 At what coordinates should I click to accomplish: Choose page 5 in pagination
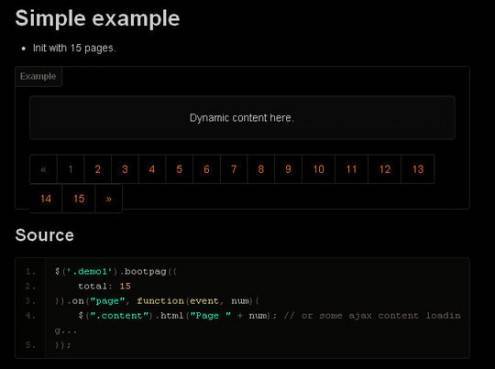pos(179,169)
